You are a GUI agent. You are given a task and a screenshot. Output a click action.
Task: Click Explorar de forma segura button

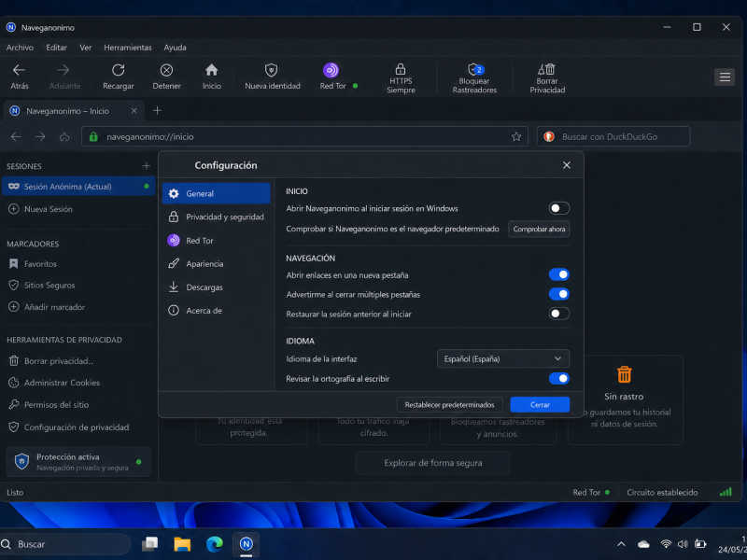pos(432,463)
